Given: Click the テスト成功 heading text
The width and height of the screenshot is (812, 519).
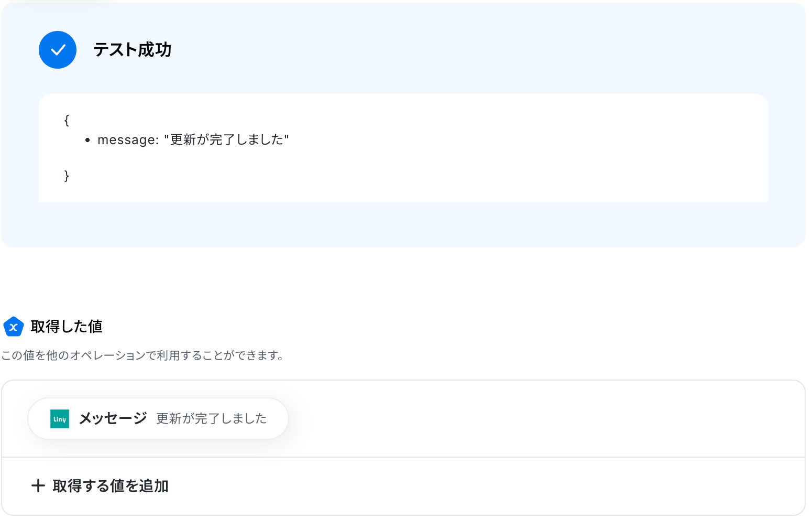Looking at the screenshot, I should [133, 50].
